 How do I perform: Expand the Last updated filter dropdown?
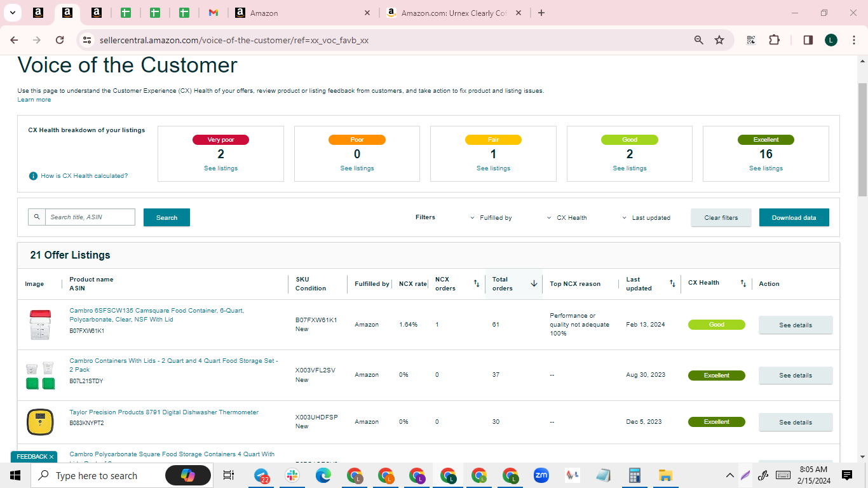click(x=646, y=218)
